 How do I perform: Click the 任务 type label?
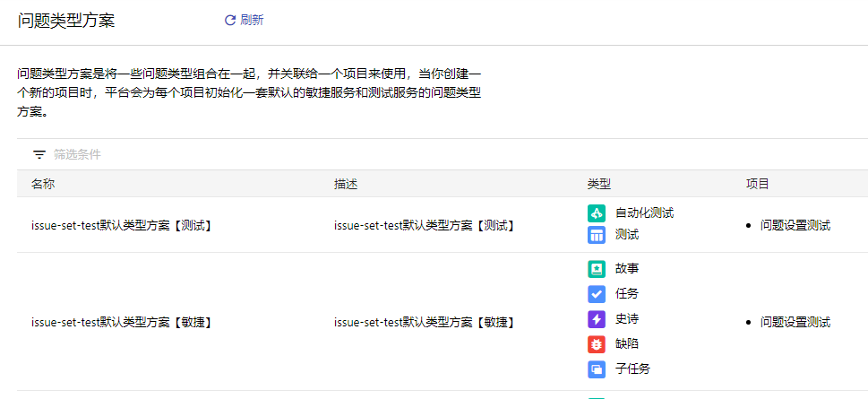point(627,294)
